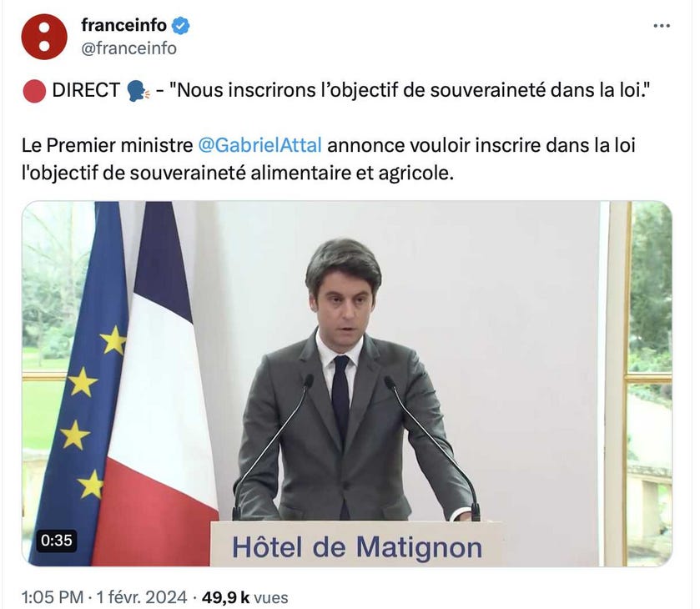Viewport: 700px width, 609px height.
Task: Click the 0:35 video duration badge
Action: [56, 541]
